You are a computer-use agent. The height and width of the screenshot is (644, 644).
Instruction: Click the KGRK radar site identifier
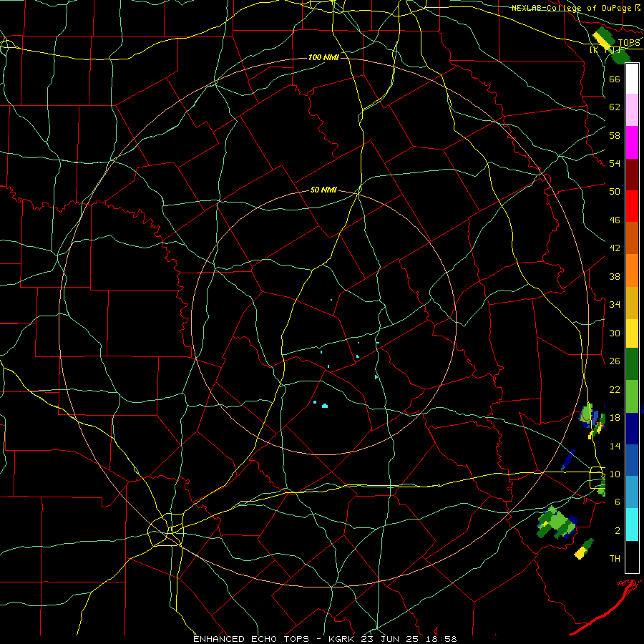click(341, 639)
